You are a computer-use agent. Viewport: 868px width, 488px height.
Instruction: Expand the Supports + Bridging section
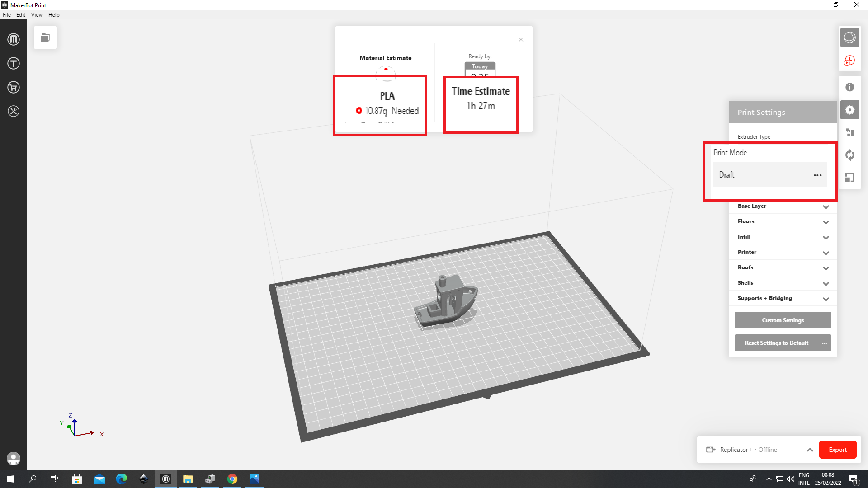783,298
